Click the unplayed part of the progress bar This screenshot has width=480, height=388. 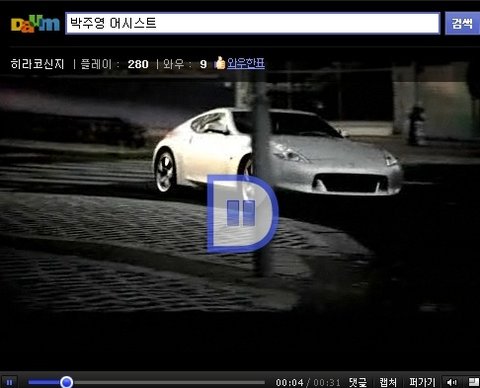[x=169, y=382]
